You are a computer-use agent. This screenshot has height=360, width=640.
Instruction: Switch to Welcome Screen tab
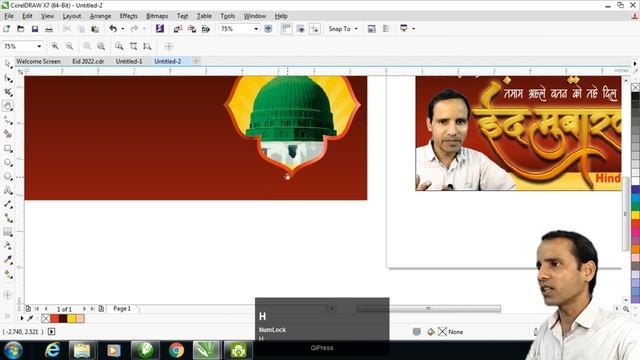pyautogui.click(x=38, y=61)
